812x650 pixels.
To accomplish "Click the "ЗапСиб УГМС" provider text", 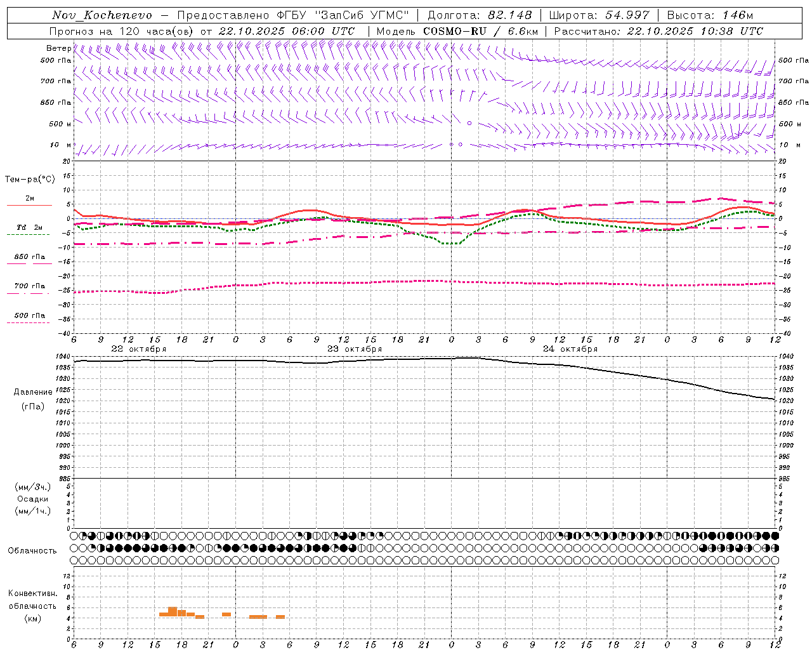I will (x=363, y=15).
